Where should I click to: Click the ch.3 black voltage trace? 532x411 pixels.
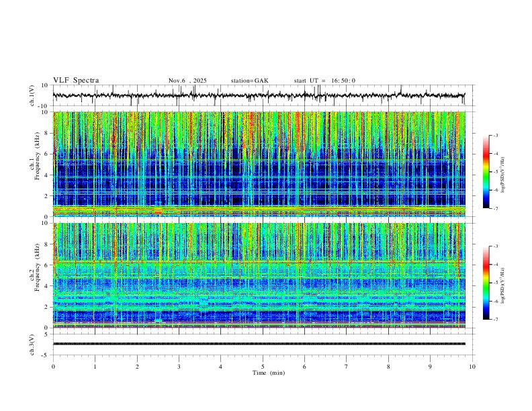[x=259, y=344]
